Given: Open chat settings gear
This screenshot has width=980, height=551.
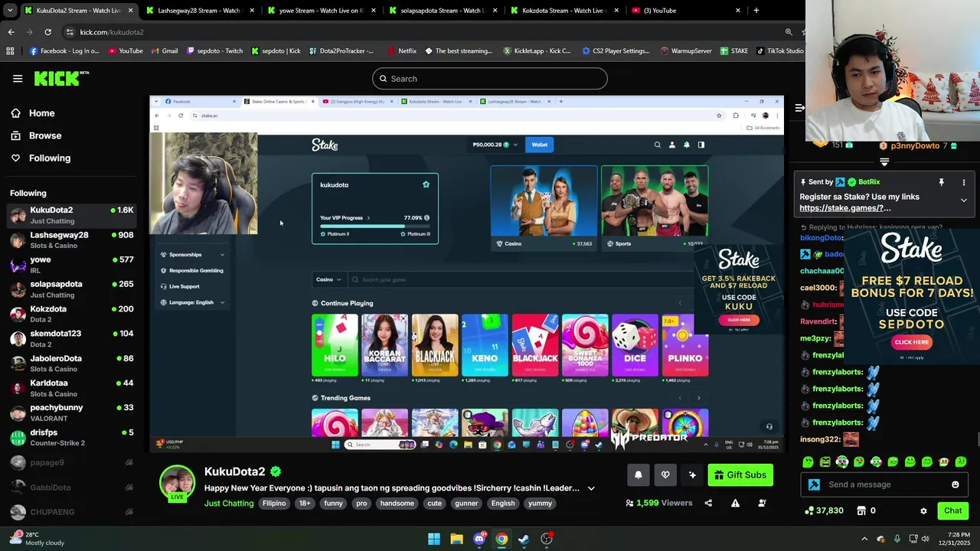Looking at the screenshot, I should pyautogui.click(x=923, y=510).
